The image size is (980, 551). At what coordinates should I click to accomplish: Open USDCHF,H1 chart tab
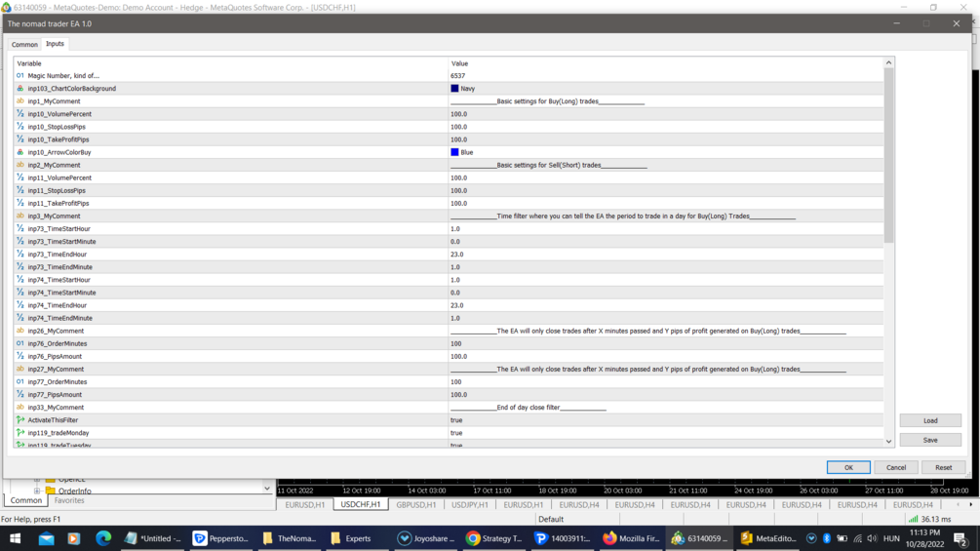click(x=361, y=504)
